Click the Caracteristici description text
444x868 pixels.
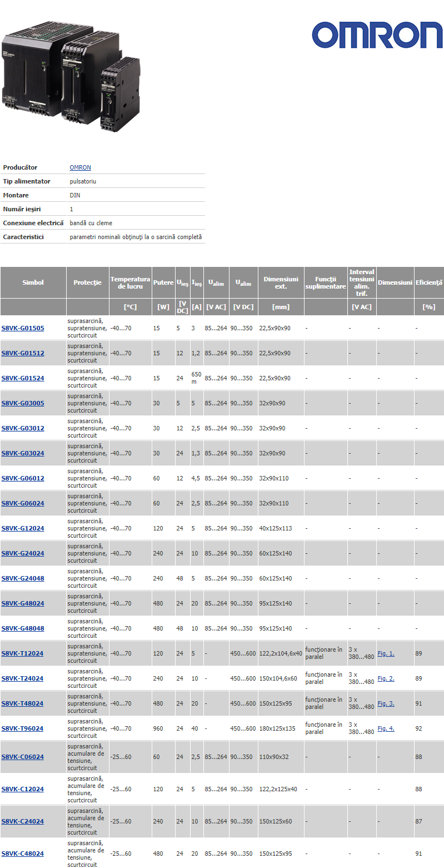(x=136, y=237)
